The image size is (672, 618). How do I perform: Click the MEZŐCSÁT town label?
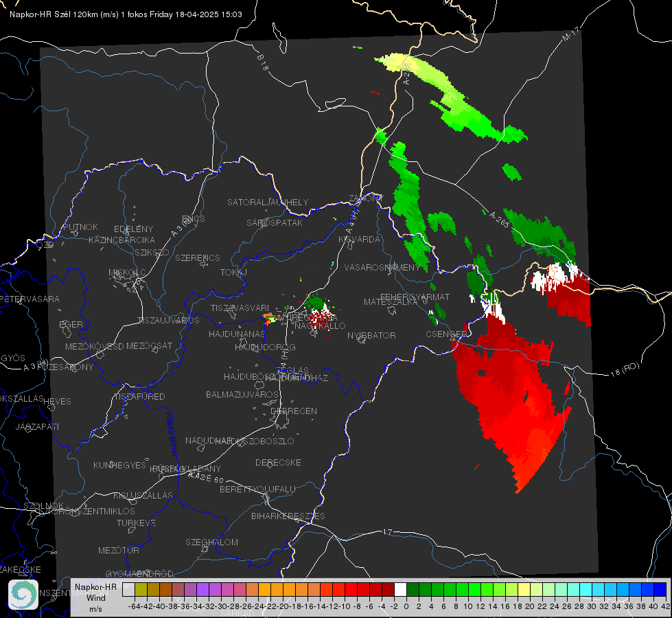coord(149,345)
